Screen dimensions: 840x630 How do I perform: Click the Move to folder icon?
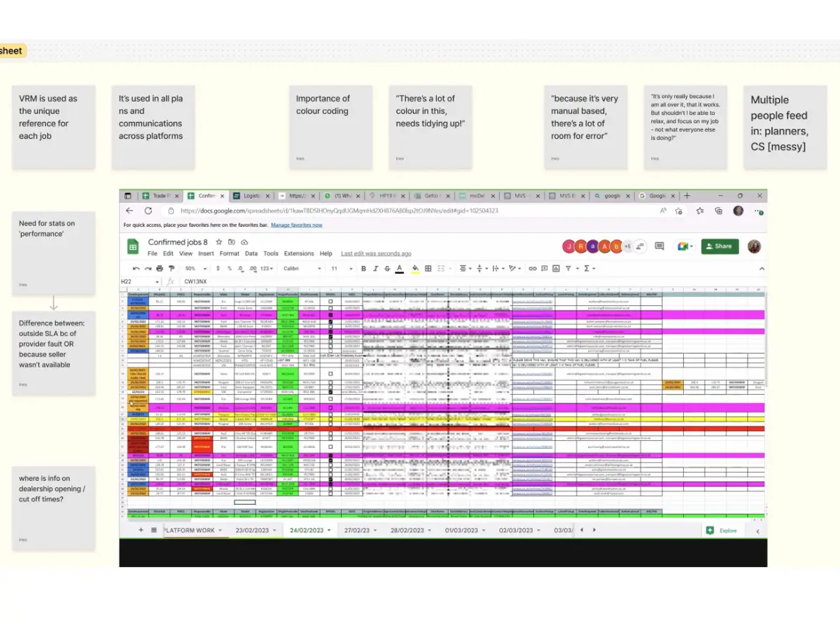click(231, 242)
